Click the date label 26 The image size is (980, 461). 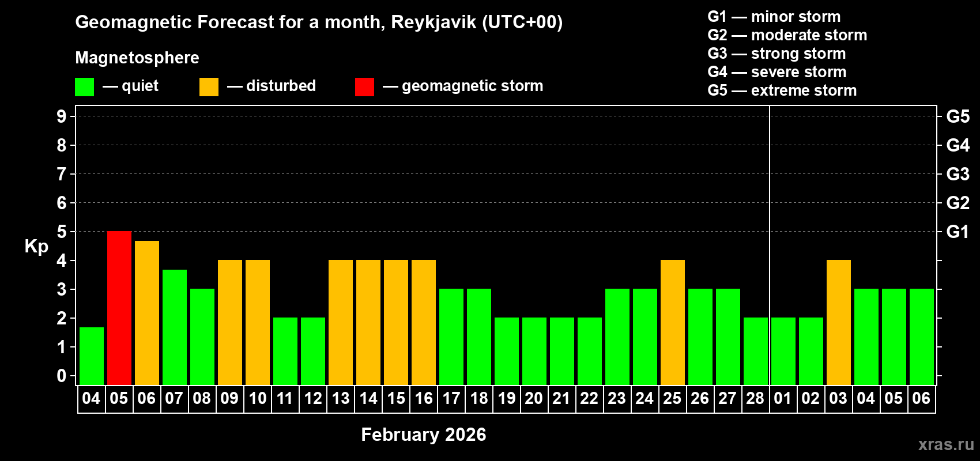[700, 399]
